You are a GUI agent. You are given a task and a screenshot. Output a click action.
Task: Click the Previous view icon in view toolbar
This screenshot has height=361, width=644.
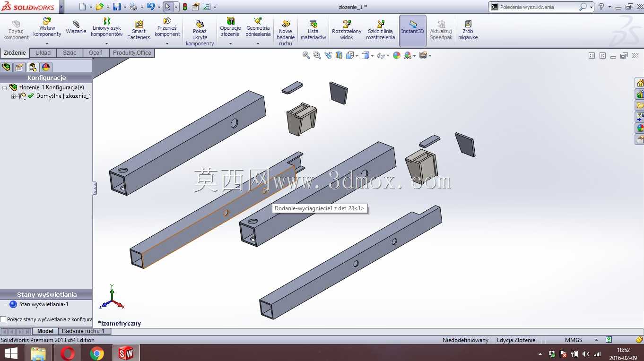point(328,55)
